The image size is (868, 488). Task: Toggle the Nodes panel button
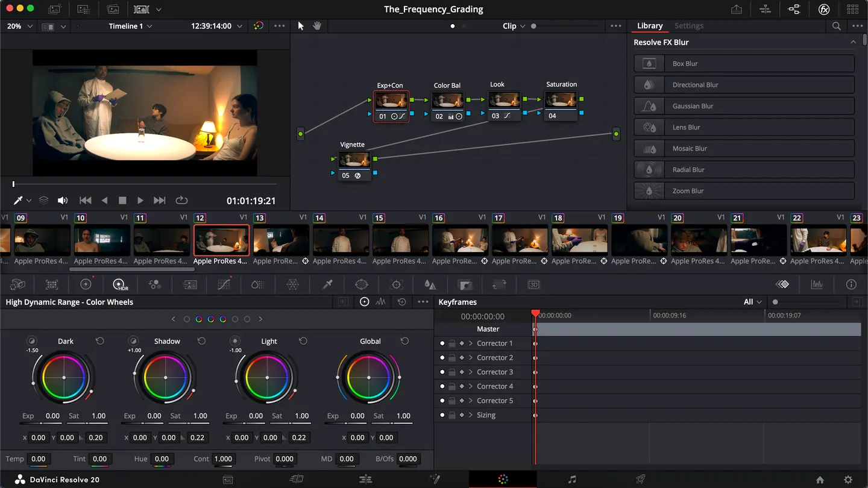pos(794,9)
